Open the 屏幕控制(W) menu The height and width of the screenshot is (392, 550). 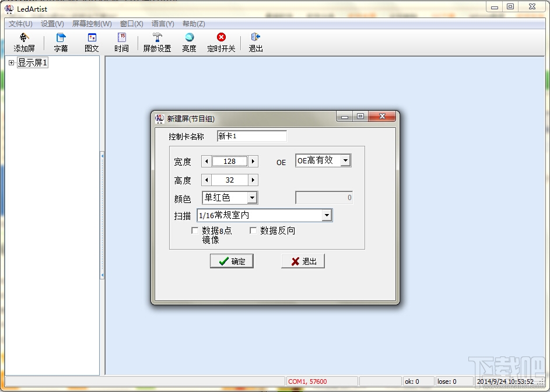[x=92, y=24]
